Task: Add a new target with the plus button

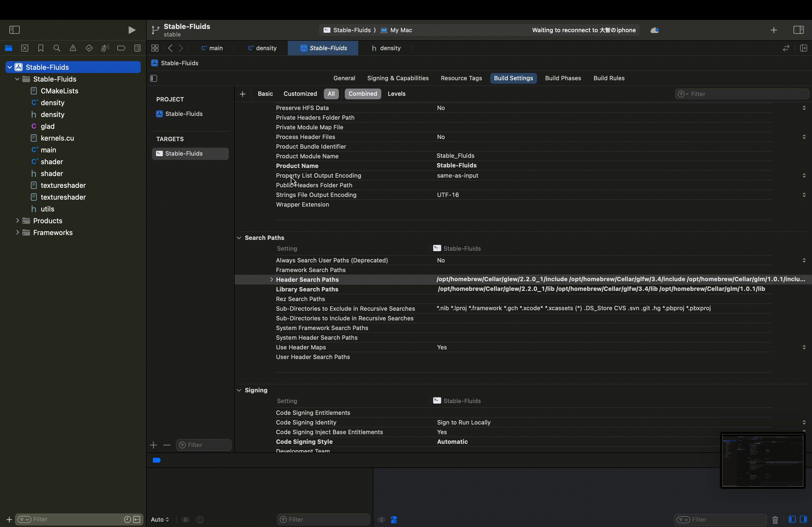Action: click(x=153, y=445)
